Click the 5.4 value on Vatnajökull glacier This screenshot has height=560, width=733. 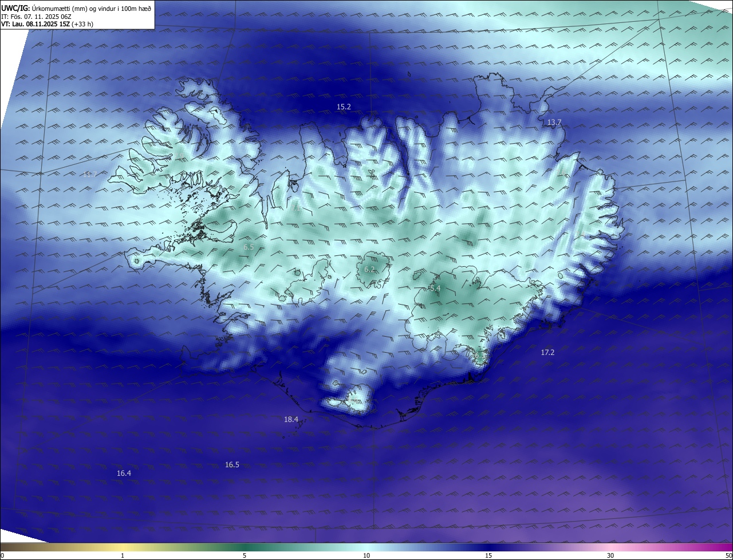tap(435, 289)
